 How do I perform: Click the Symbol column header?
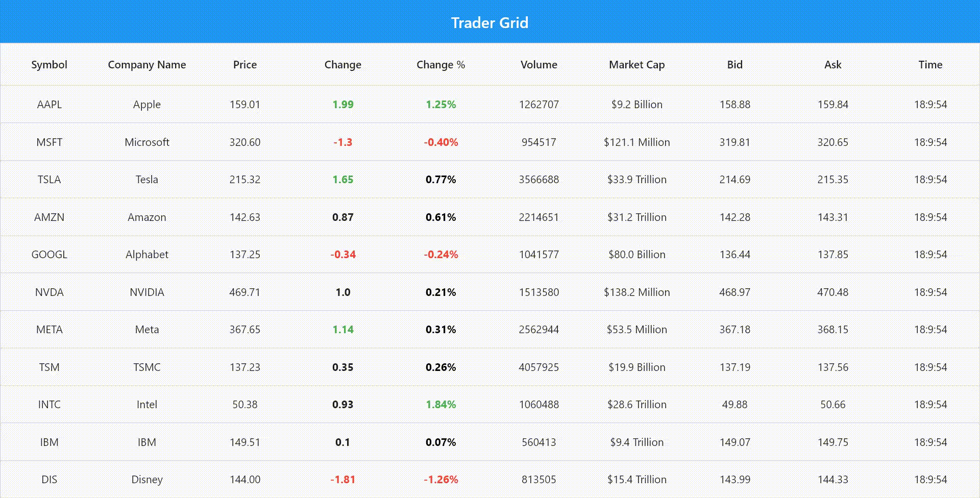tap(49, 65)
